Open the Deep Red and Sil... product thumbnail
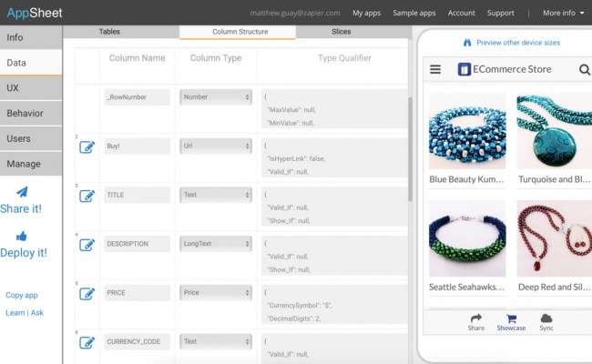Viewport: 592px width, 364px height. (555, 238)
